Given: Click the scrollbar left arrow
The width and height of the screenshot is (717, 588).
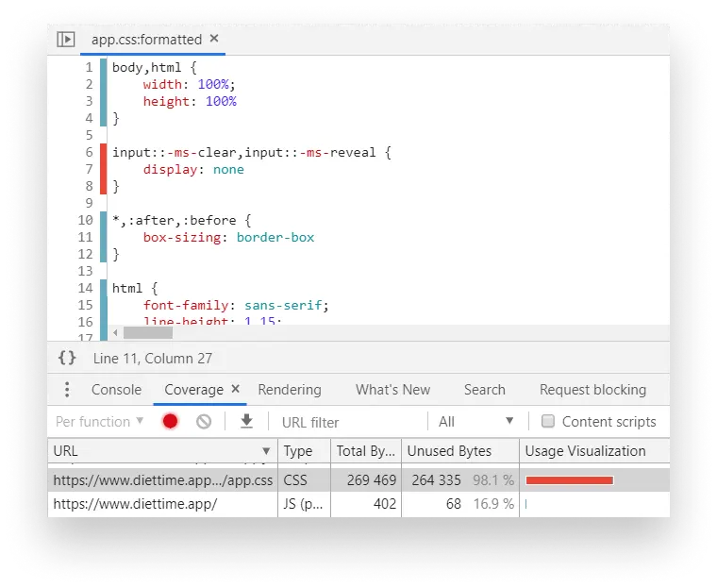Looking at the screenshot, I should click(x=115, y=332).
